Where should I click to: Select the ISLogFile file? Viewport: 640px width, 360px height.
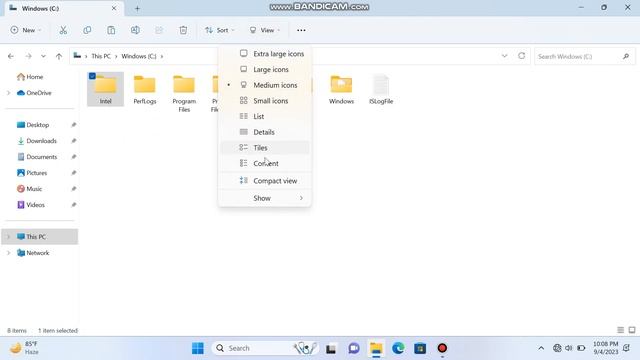tap(381, 89)
